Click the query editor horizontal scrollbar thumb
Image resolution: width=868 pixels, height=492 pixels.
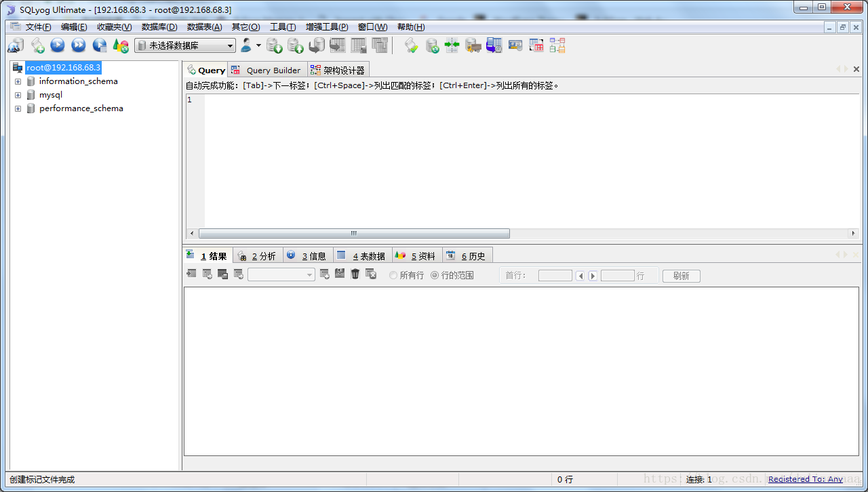[x=354, y=233]
